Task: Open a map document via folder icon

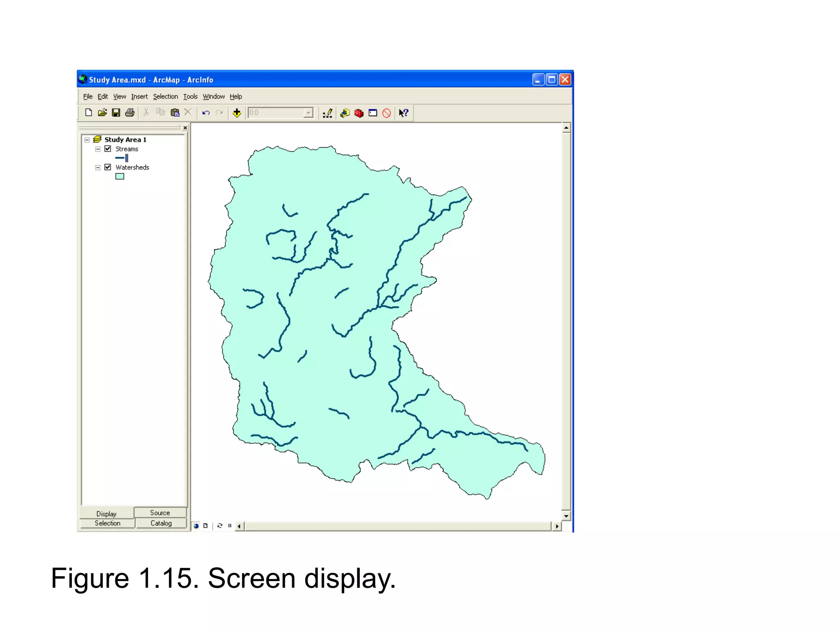Action: tap(102, 113)
